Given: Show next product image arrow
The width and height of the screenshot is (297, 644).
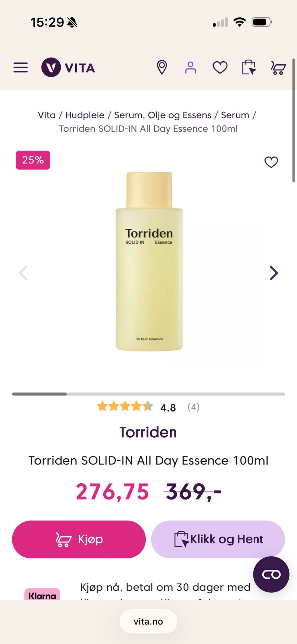Looking at the screenshot, I should coord(274,273).
